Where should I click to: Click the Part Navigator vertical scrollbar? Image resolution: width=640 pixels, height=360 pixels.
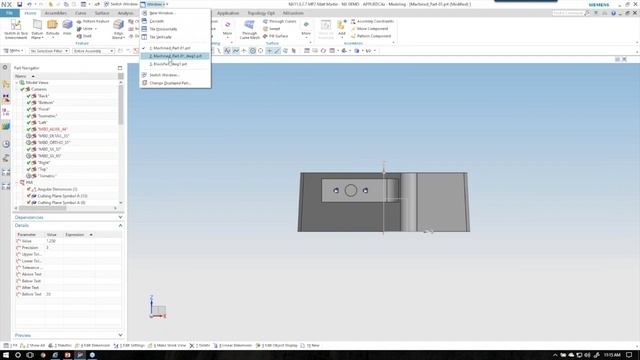[121, 105]
